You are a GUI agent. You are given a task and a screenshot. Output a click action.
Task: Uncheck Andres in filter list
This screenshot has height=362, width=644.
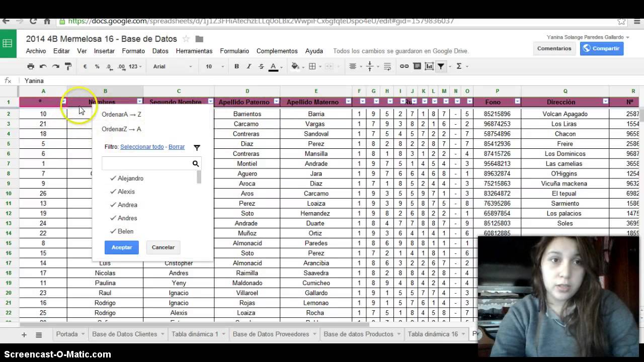(124, 218)
